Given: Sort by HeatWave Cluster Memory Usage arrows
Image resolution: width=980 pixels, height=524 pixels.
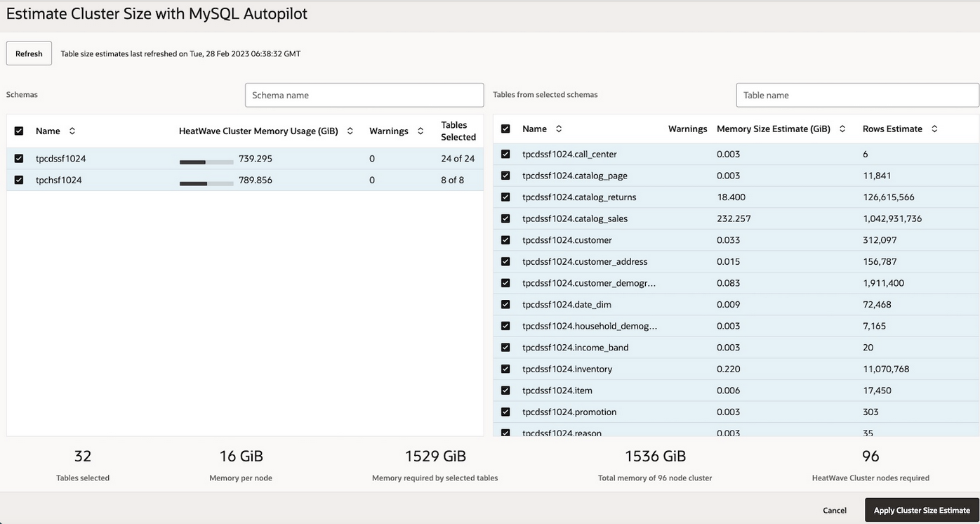Looking at the screenshot, I should point(350,131).
